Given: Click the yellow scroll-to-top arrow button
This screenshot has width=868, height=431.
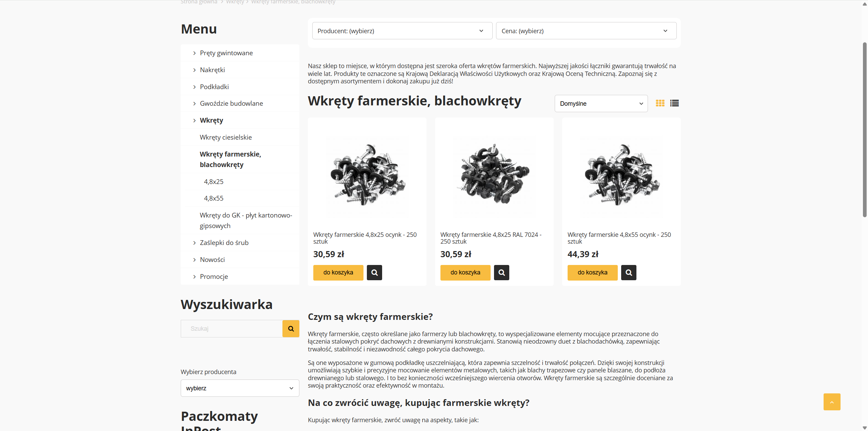Looking at the screenshot, I should (832, 402).
